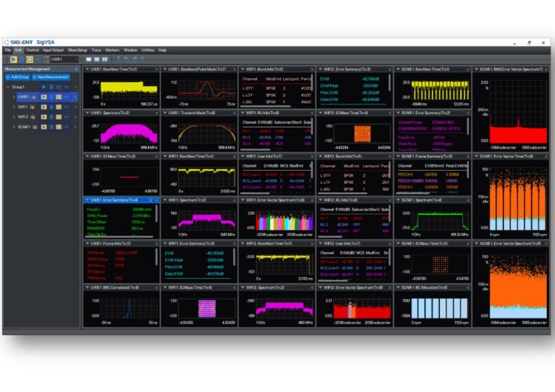Pause the WIFI1 measurement
This screenshot has width=555, height=392.
point(51,107)
